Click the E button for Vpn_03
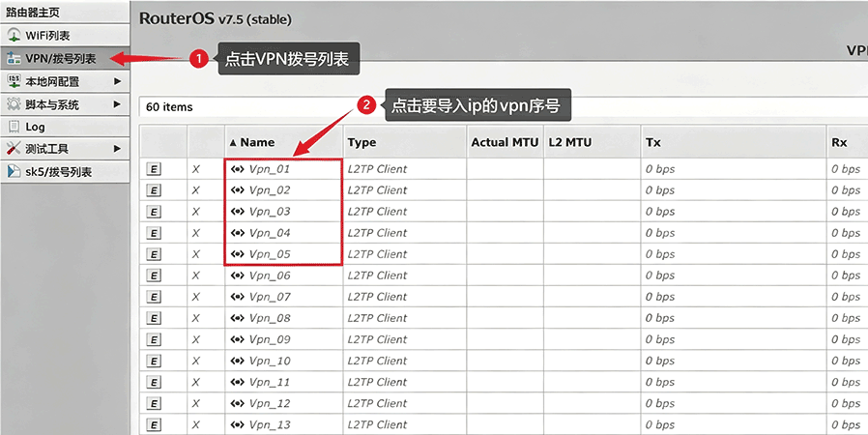 (154, 212)
